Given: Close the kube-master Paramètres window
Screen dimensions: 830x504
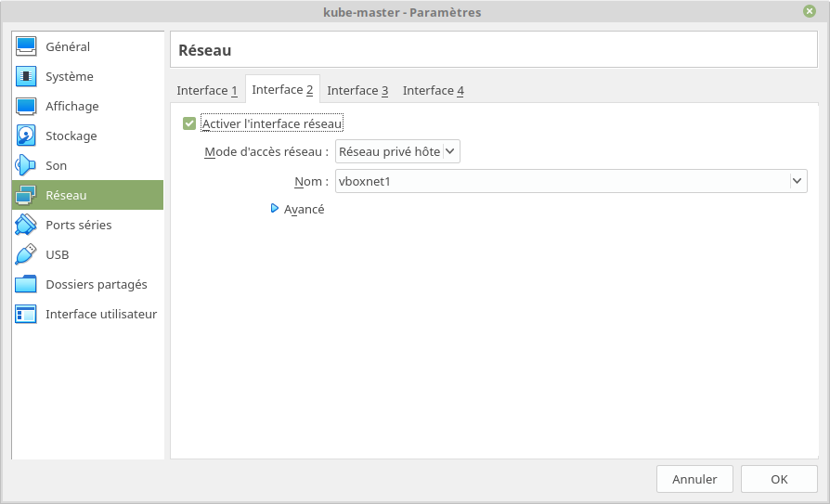Looking at the screenshot, I should (810, 11).
